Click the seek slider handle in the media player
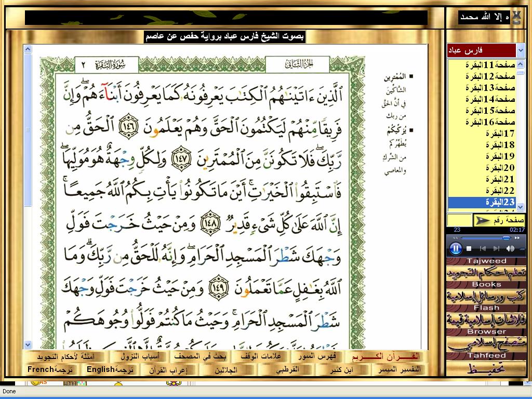This screenshot has height=399, width=532. click(x=506, y=238)
